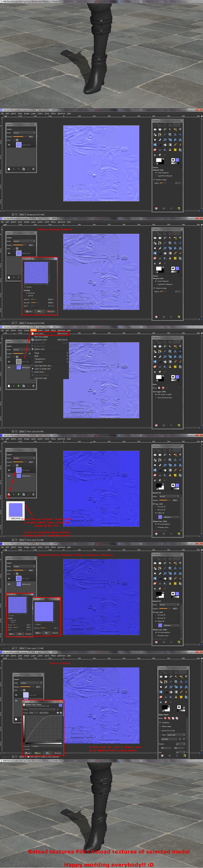Select Heal tool in Curves-dialog window toolbox
Viewport: 203px width, 868px height.
click(x=181, y=697)
